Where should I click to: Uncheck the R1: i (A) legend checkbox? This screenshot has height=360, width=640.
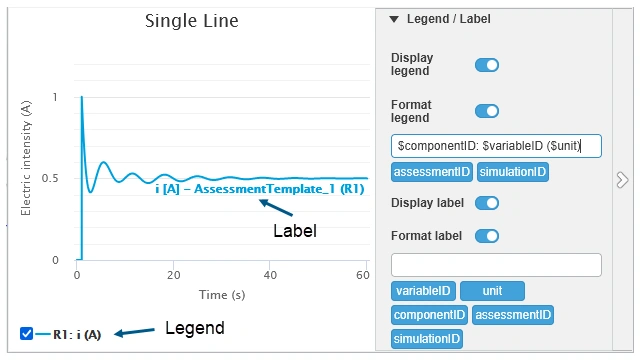click(x=27, y=333)
